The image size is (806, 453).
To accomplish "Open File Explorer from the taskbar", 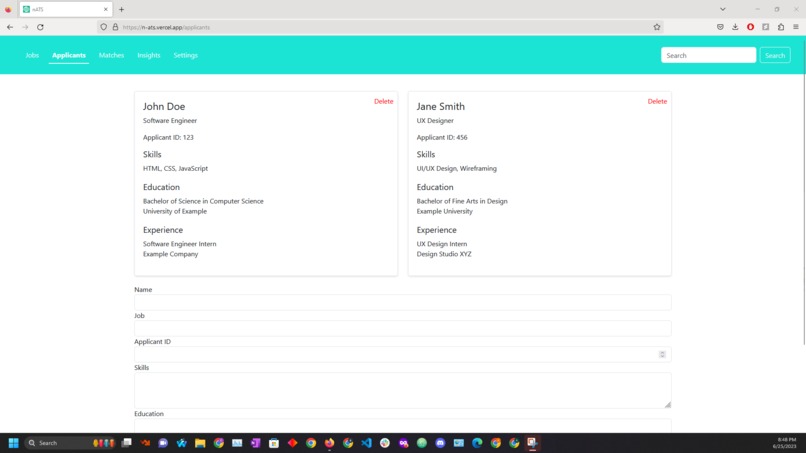I will pyautogui.click(x=200, y=443).
